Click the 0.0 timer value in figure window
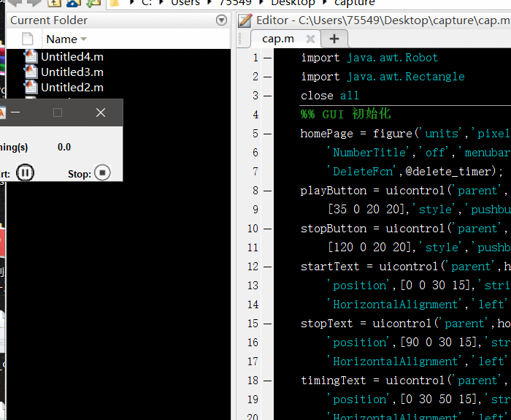 tap(64, 147)
